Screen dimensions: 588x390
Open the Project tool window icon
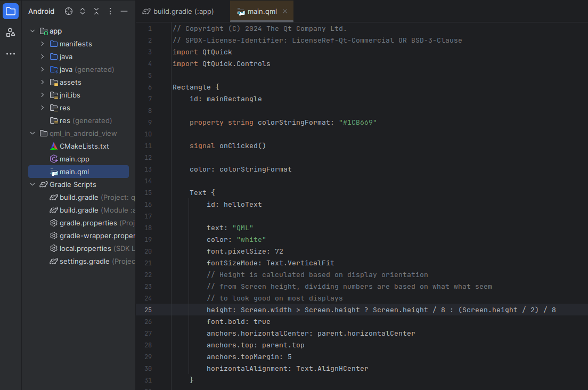point(11,11)
